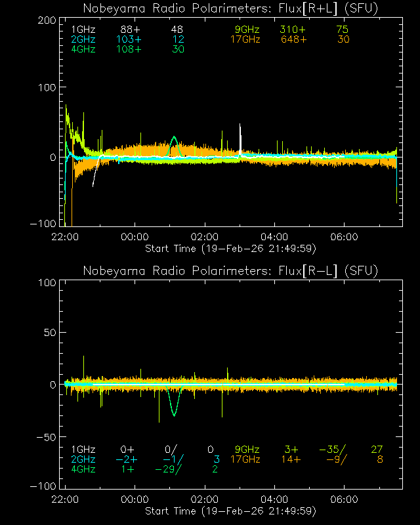Click the 22:00 time tick under lower plot

tap(65, 499)
